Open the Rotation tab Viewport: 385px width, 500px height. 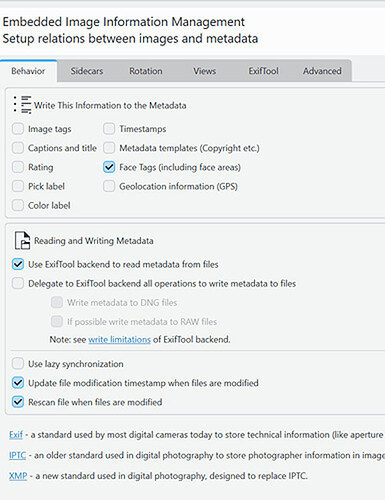[146, 71]
